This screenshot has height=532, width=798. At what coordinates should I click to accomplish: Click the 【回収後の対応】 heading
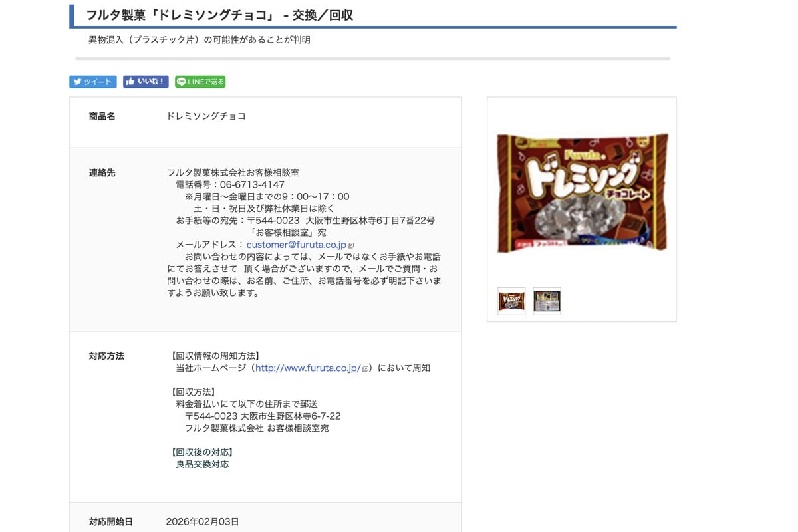pyautogui.click(x=202, y=452)
